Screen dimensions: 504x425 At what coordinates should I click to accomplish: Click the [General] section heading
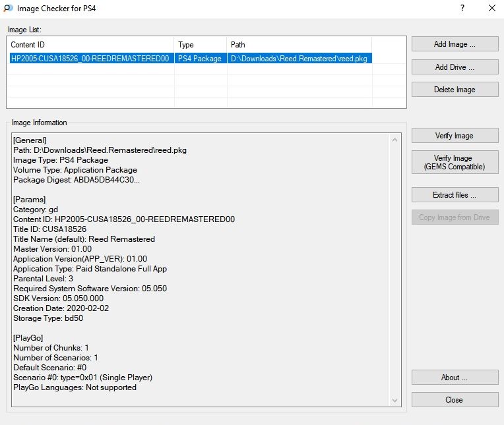pyautogui.click(x=30, y=140)
